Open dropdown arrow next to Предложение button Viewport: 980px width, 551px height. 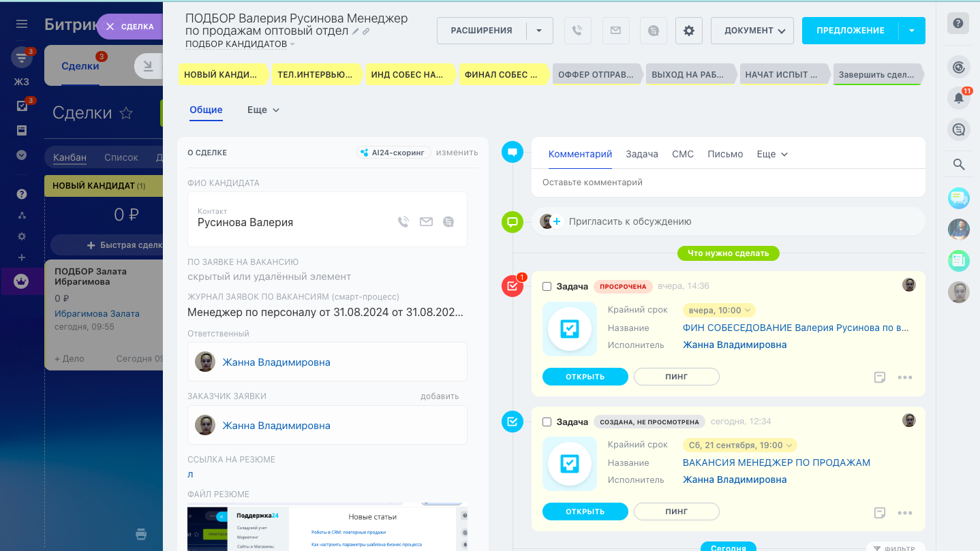click(912, 31)
